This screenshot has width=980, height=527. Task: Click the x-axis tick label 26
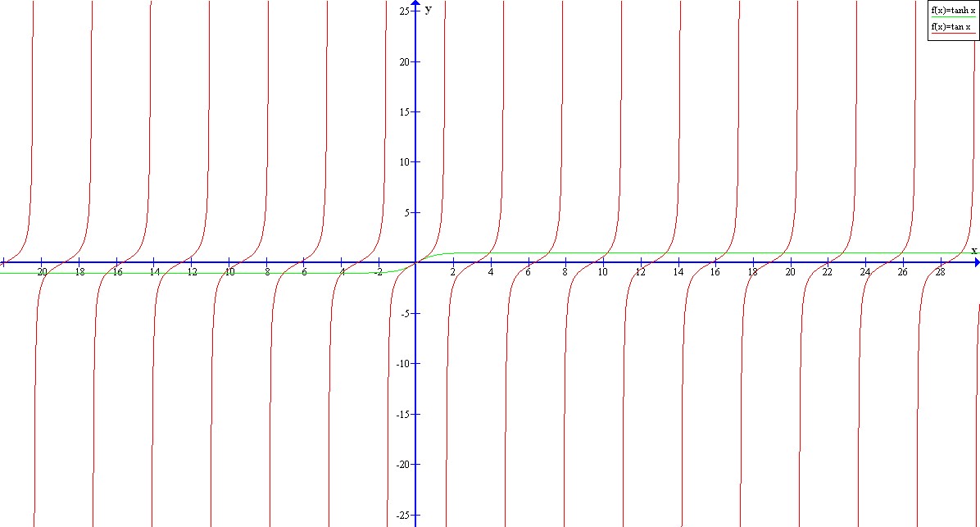[x=902, y=272]
